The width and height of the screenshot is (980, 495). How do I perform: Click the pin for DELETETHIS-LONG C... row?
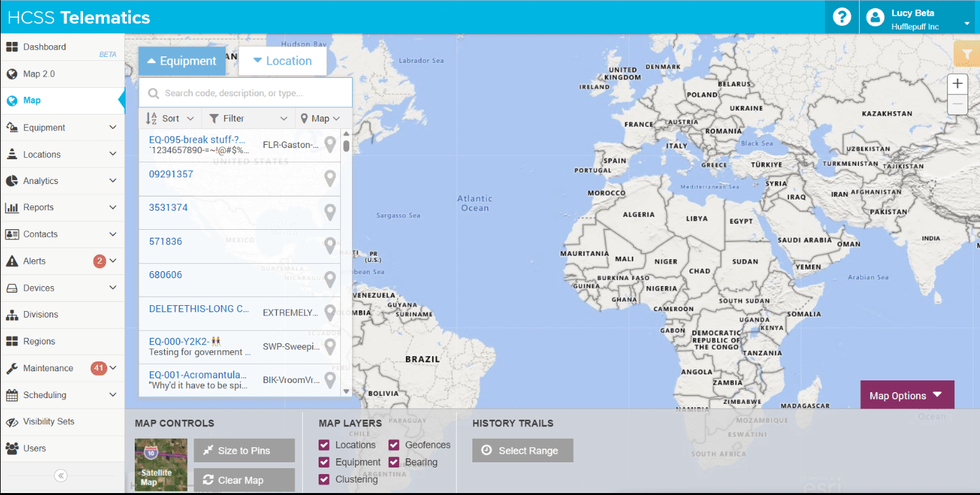(x=330, y=312)
